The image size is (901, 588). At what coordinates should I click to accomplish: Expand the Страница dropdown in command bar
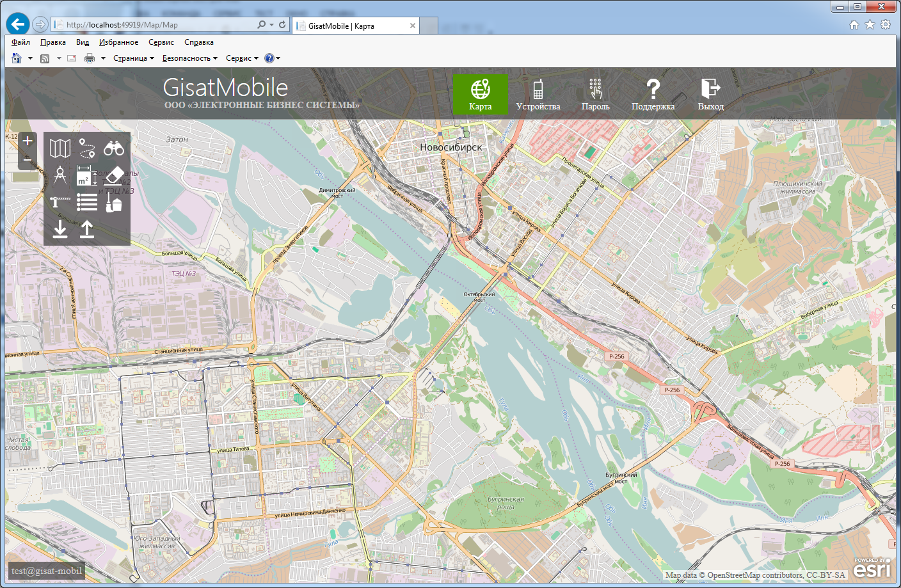[133, 58]
